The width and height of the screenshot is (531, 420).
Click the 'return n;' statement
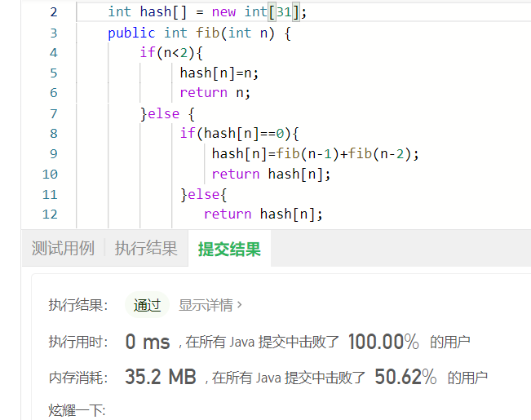click(215, 93)
